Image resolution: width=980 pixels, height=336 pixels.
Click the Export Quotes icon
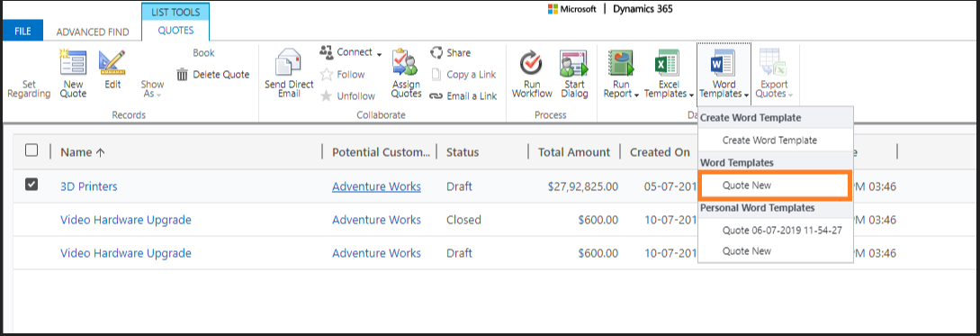772,62
